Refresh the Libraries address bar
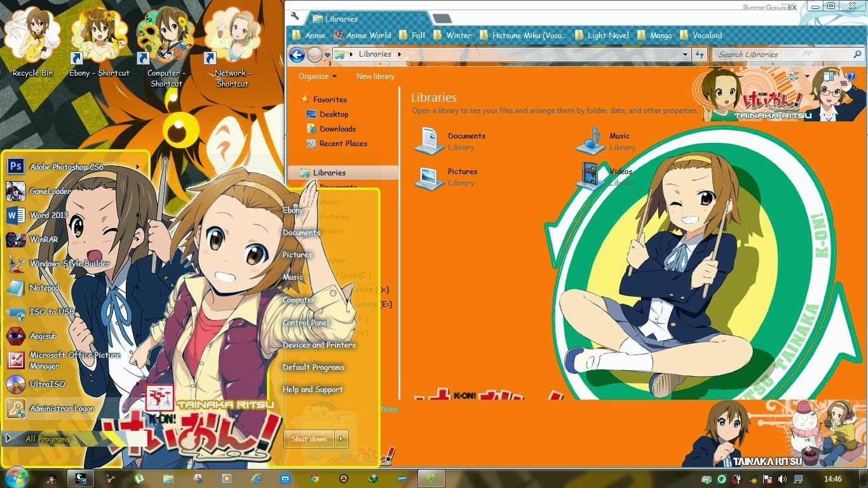868x488 pixels. (700, 55)
